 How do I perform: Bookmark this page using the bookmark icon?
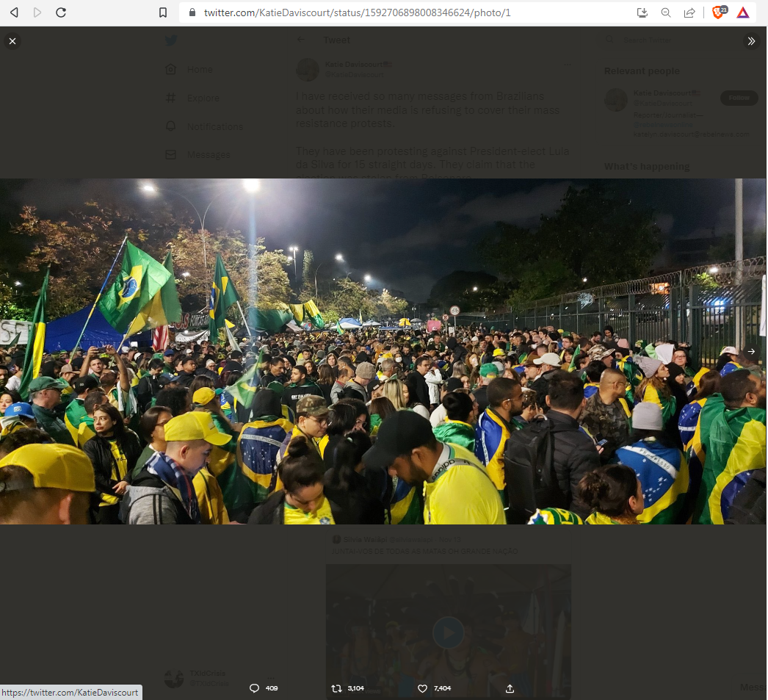pos(163,12)
